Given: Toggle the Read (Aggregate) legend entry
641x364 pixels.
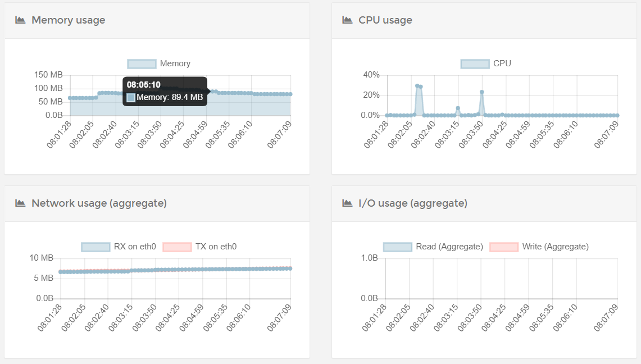Looking at the screenshot, I should click(x=433, y=247).
